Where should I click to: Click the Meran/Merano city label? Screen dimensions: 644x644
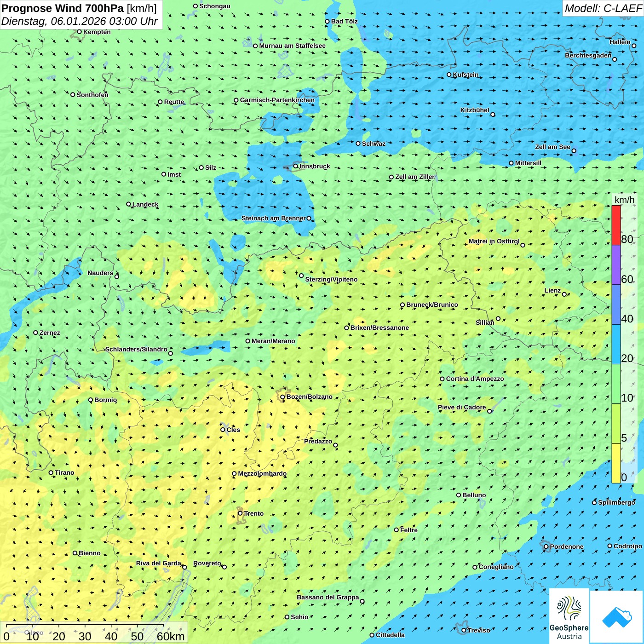[x=273, y=341]
